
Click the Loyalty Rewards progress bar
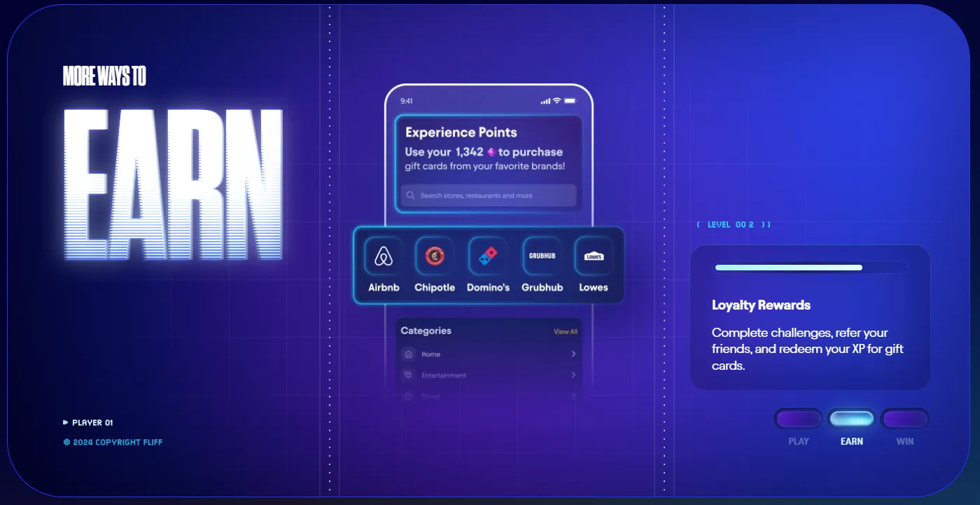pyautogui.click(x=811, y=268)
